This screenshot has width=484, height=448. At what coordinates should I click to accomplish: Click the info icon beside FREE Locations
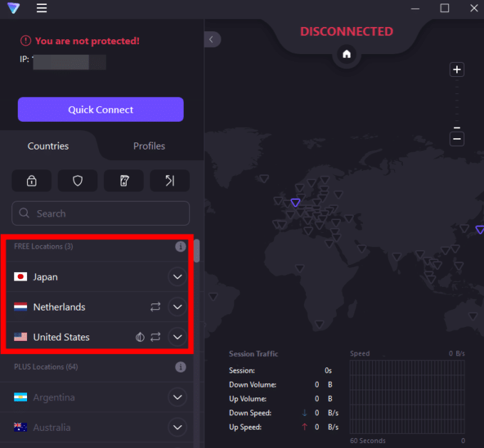pyautogui.click(x=181, y=246)
